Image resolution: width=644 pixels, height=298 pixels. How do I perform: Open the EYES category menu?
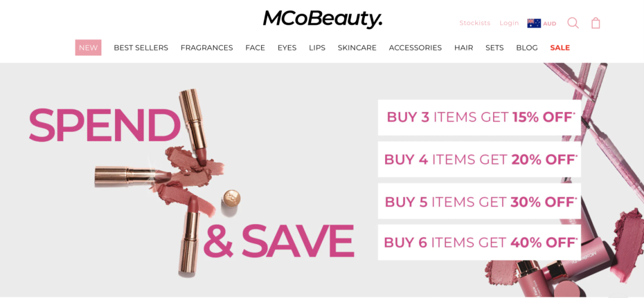(x=287, y=48)
